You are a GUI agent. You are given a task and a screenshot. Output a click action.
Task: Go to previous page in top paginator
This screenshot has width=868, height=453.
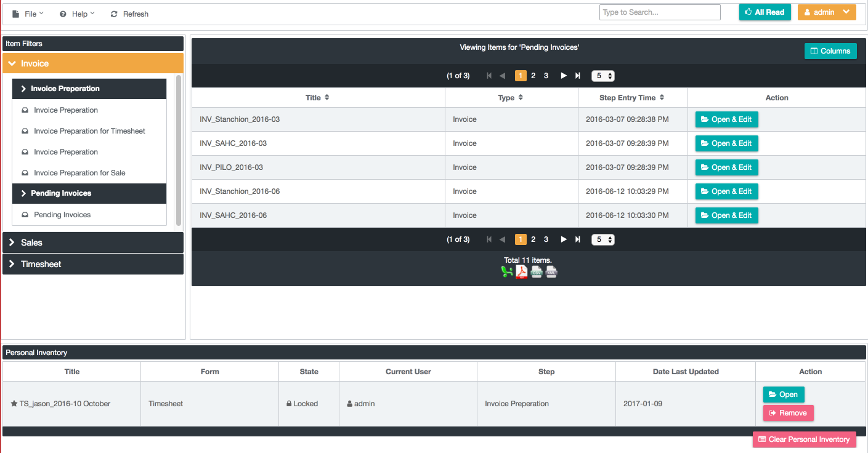pos(503,76)
